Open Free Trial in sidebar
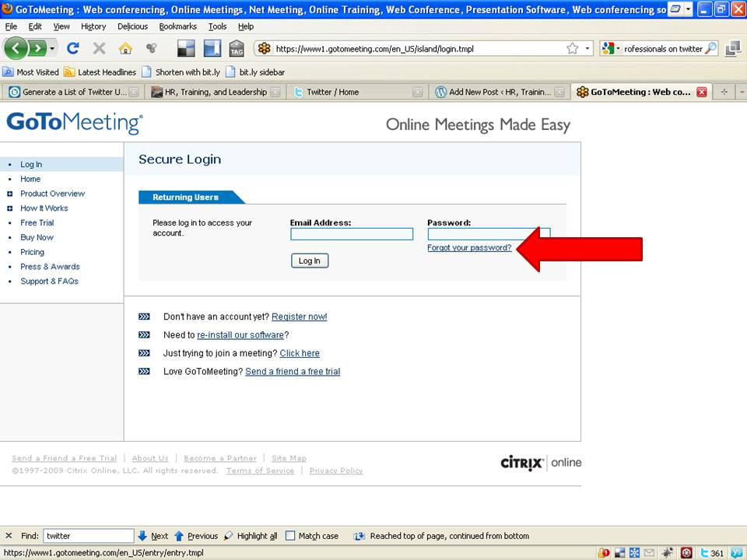 coord(37,223)
